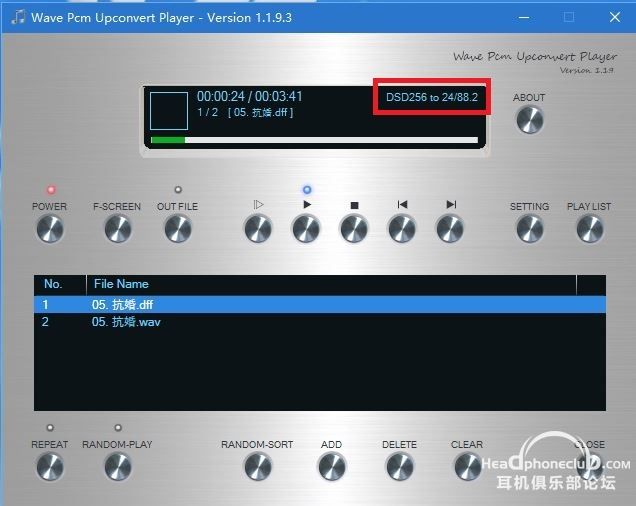Click the ABOUT label text
Viewport: 636px width, 506px height.
click(x=529, y=97)
